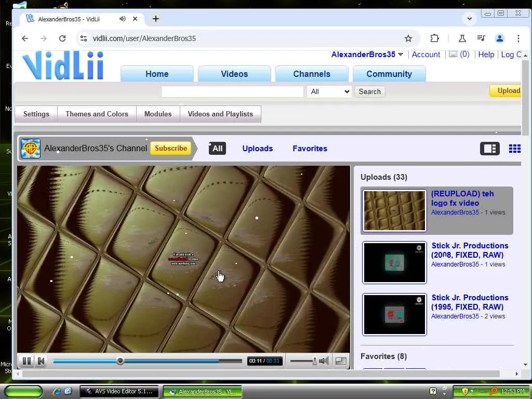This screenshot has height=399, width=532.
Task: Open the Home tab
Action: coord(157,74)
